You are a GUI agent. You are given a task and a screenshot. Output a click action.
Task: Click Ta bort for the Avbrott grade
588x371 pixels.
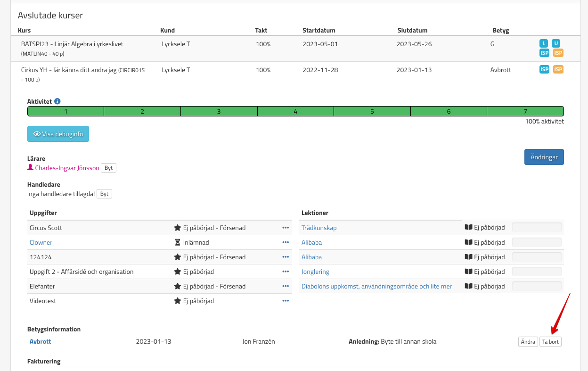(x=550, y=342)
